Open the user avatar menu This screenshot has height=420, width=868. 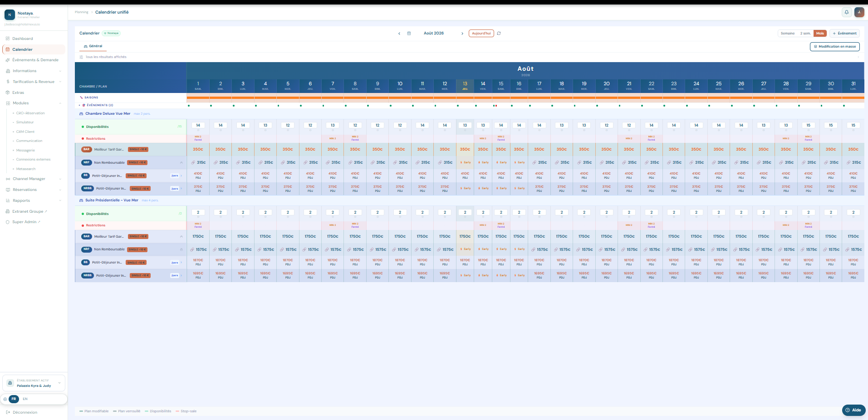tap(859, 12)
